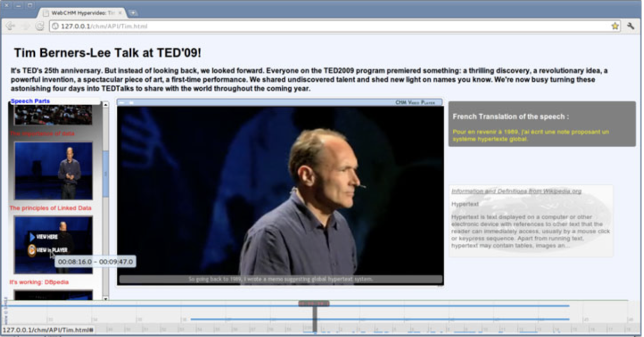Click the address bar showing 127.0.0.1/chm/API/Tim.html
The image size is (644, 337).
pyautogui.click(x=335, y=26)
